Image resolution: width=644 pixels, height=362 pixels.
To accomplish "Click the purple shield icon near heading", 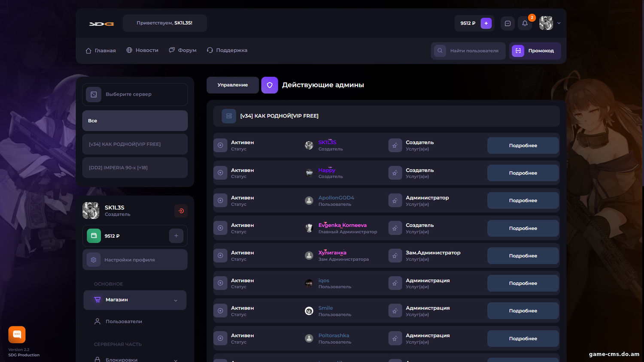I will 270,85.
